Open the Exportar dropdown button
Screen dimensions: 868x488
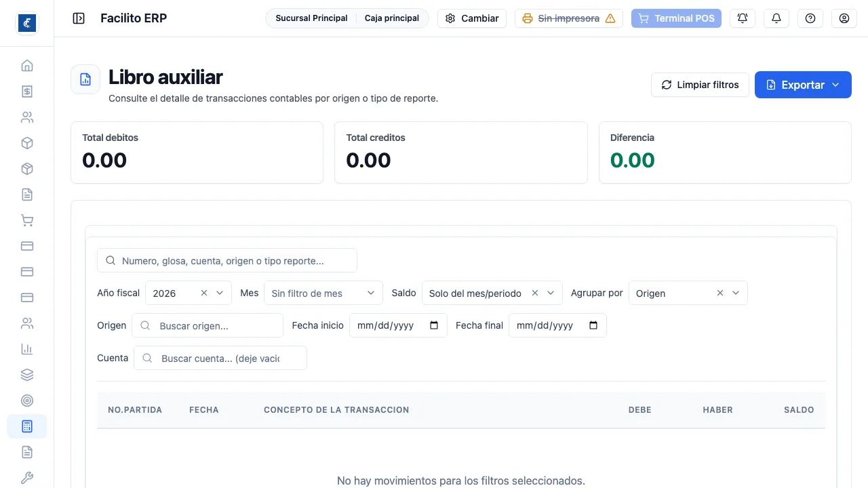pos(803,85)
